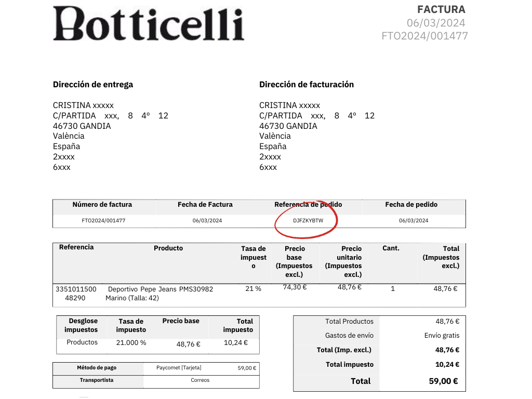Screen dimensions: 532x399
Task: Click the circled order reference DJFZKYBTW
Action: (x=308, y=221)
